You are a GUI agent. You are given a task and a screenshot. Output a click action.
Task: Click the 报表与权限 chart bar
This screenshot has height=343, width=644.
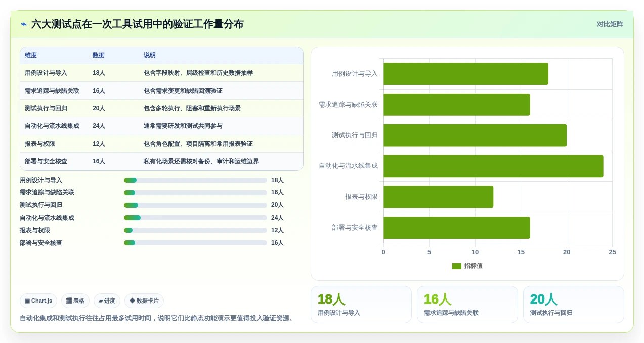click(438, 197)
